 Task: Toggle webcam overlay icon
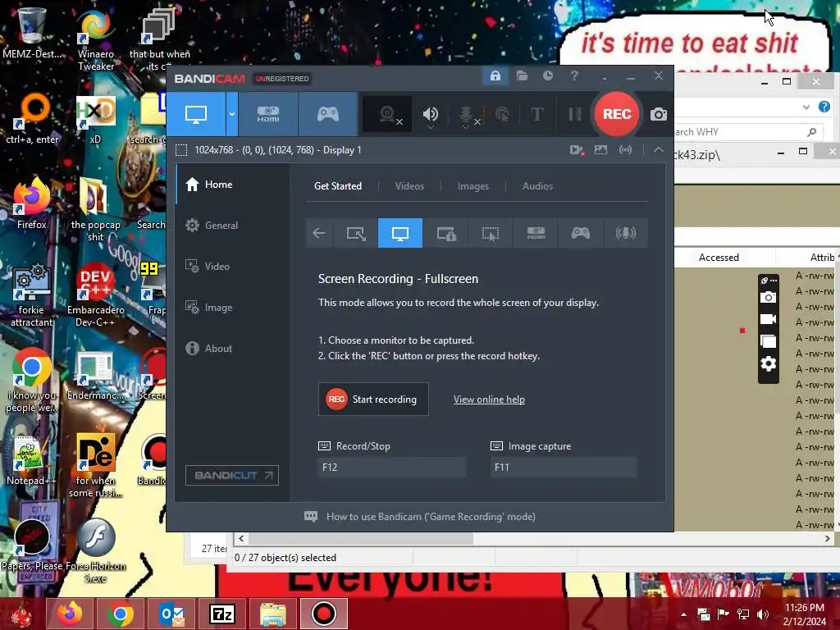click(x=388, y=114)
